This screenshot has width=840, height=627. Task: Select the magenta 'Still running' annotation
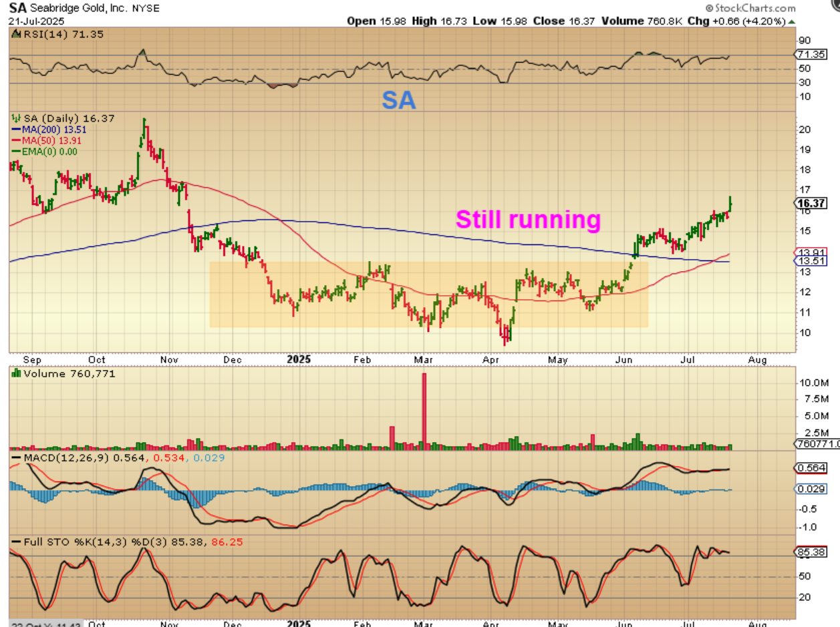[x=528, y=219]
